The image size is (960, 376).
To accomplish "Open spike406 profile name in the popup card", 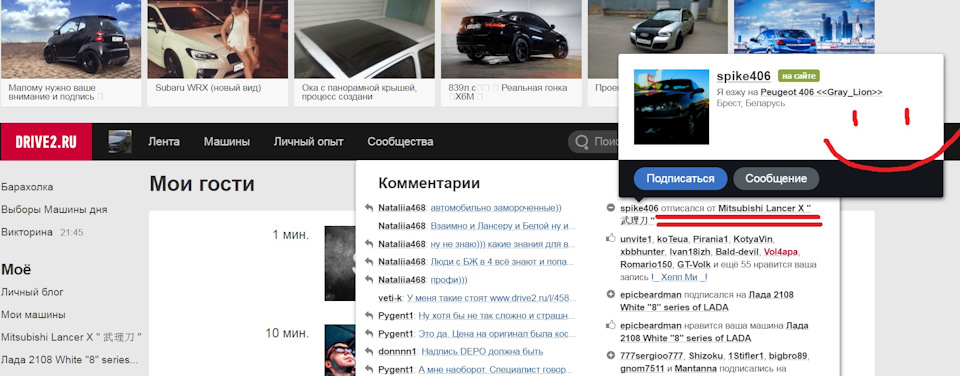I will click(x=743, y=76).
